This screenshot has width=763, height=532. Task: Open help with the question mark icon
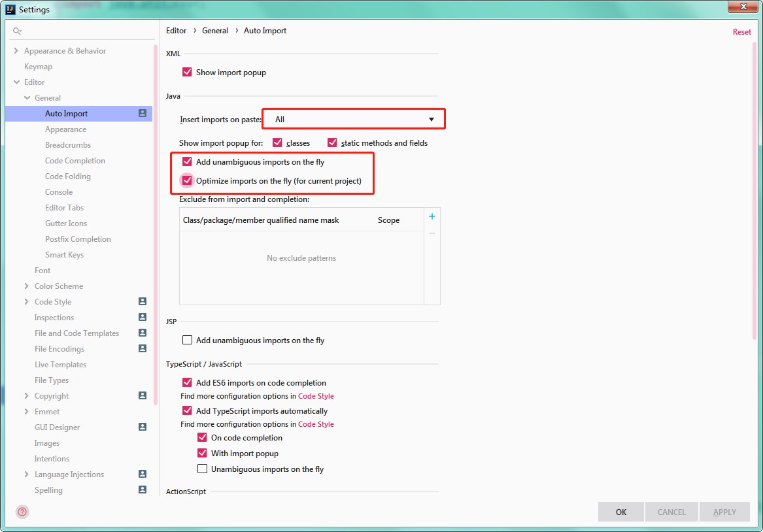pos(22,512)
